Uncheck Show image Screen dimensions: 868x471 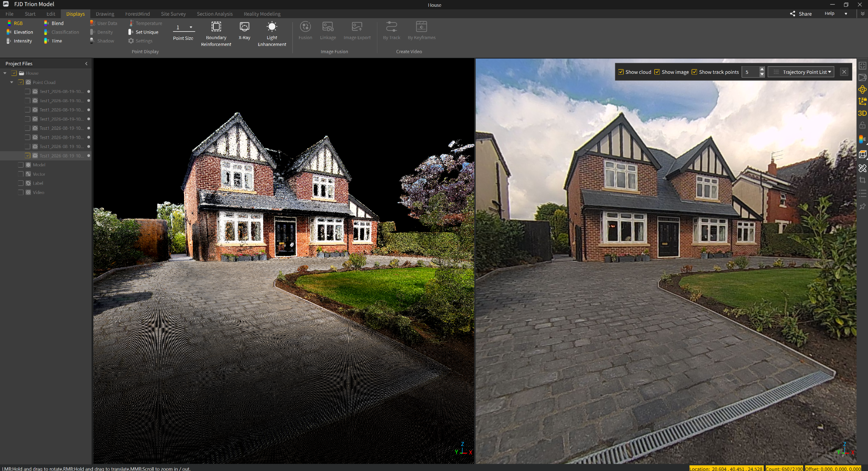pos(657,72)
